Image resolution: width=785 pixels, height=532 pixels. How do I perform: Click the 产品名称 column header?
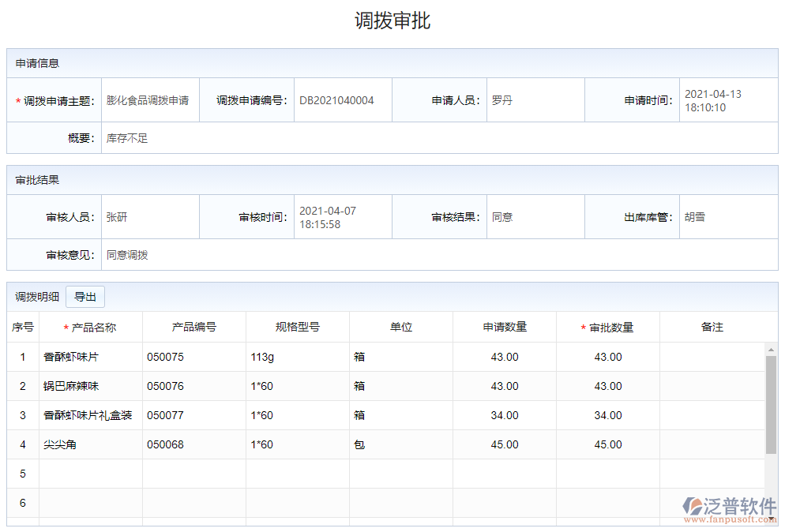pyautogui.click(x=91, y=327)
